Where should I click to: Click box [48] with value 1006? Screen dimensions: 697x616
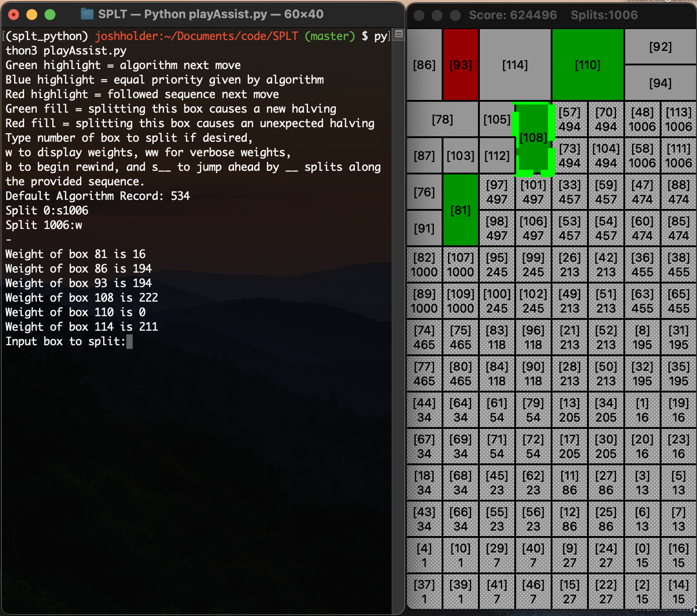pyautogui.click(x=642, y=119)
